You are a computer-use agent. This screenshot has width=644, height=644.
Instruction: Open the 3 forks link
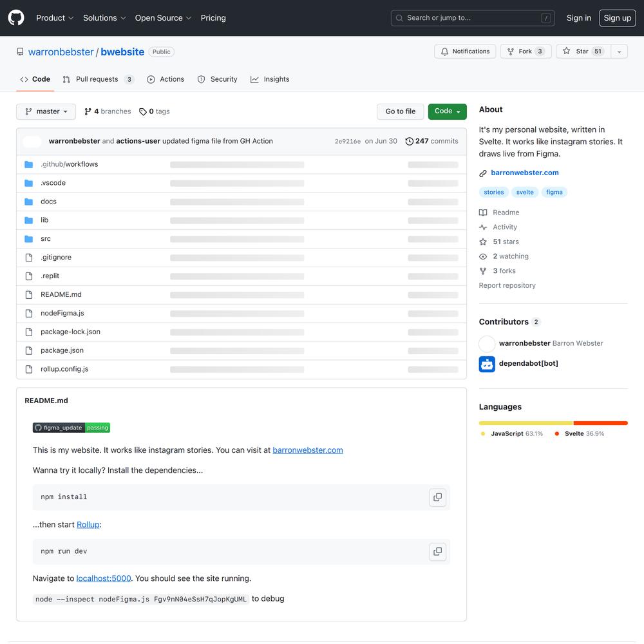tap(497, 271)
